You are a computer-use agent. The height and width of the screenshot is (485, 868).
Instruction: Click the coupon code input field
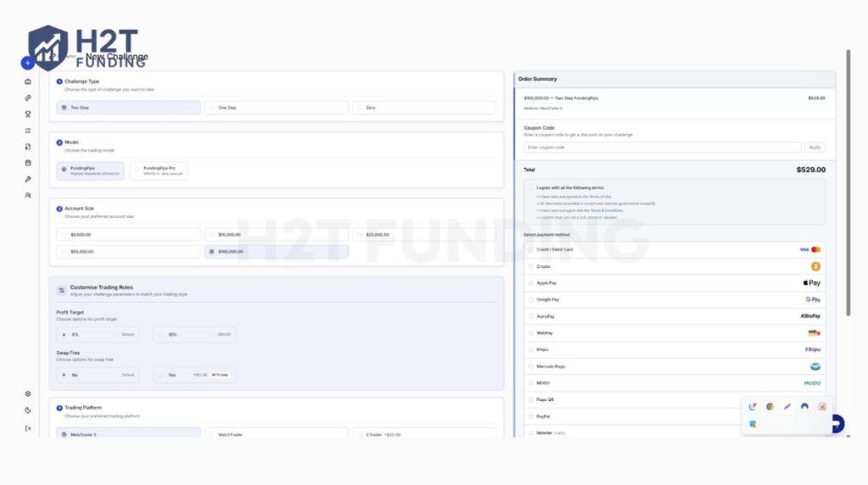(x=663, y=148)
